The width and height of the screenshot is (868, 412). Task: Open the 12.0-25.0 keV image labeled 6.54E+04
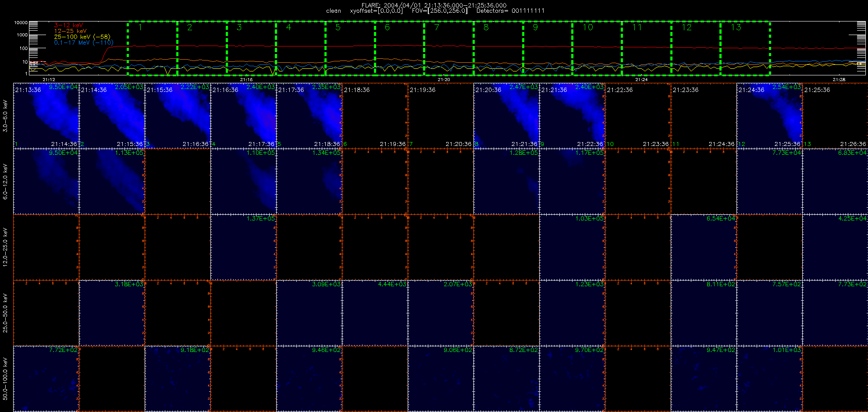(x=704, y=247)
